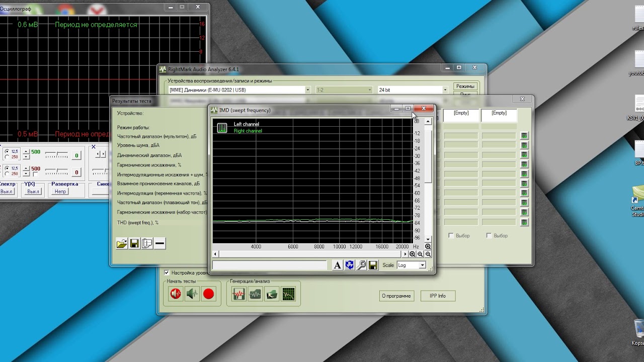
Task: Select the first [Empty] results slot
Action: tap(461, 115)
